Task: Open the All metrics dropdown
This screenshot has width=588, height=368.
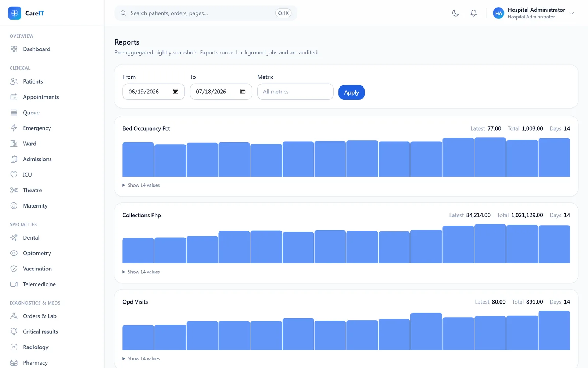Action: (x=295, y=92)
